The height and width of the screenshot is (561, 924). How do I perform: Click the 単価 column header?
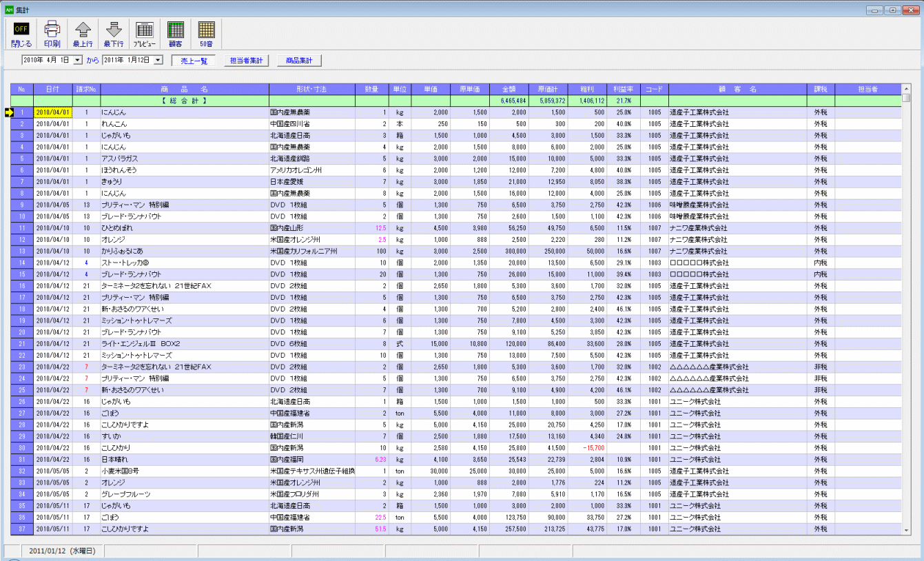coord(431,89)
